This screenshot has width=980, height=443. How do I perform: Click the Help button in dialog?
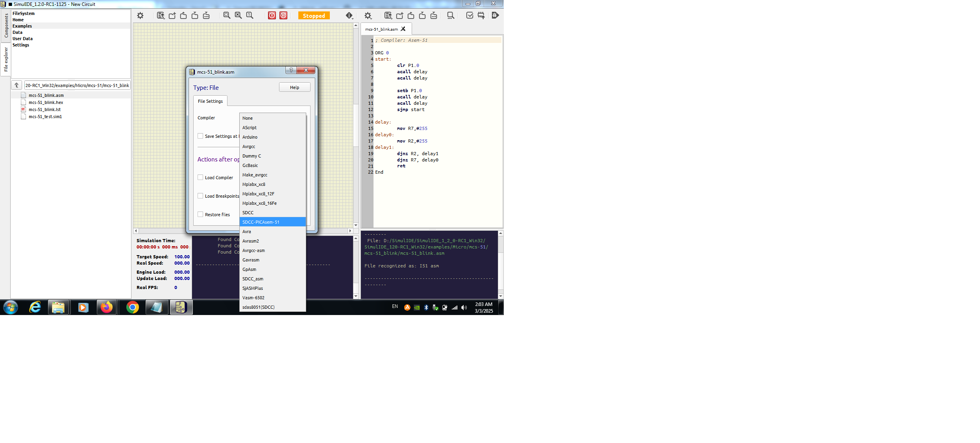pos(294,87)
